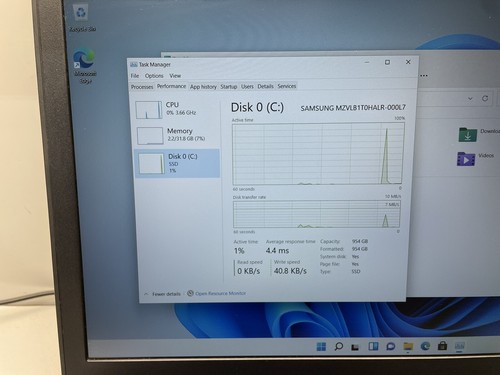
Task: Click the Task Manager title bar icon
Action: pyautogui.click(x=134, y=64)
